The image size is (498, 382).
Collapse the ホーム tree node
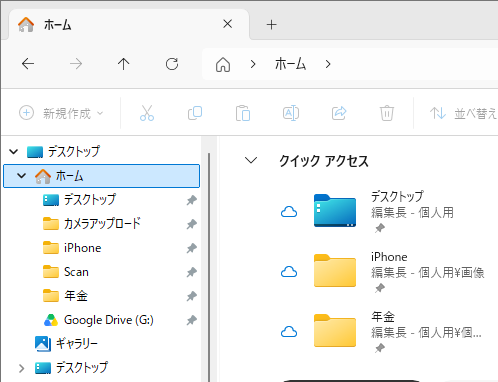pyautogui.click(x=22, y=176)
